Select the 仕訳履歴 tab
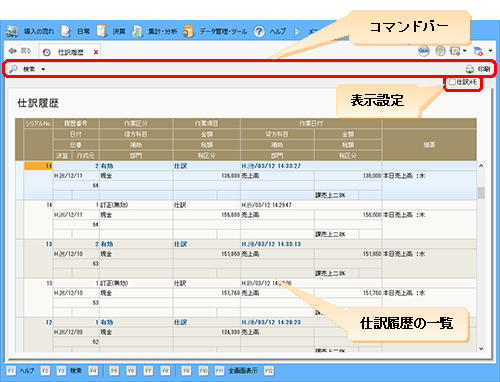Viewport: 500px width, 382px height. (70, 52)
